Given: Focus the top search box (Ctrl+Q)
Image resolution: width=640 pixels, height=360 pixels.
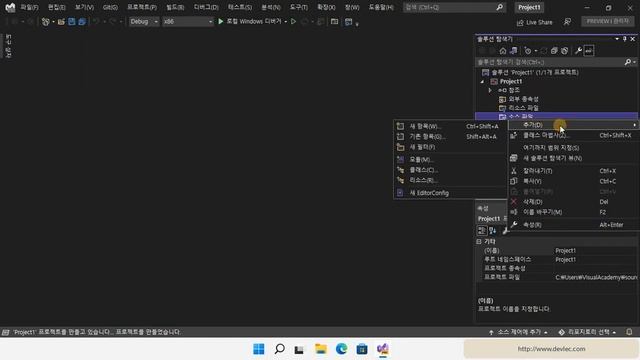Looking at the screenshot, I should coord(454,7).
